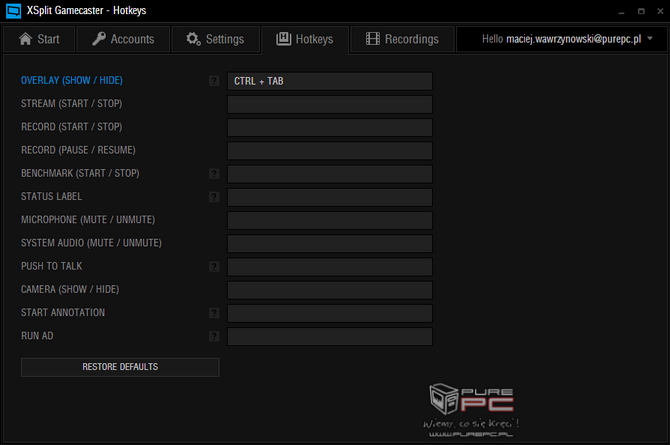Click the Start Annotation hotkey field
The image size is (670, 445).
click(x=329, y=313)
